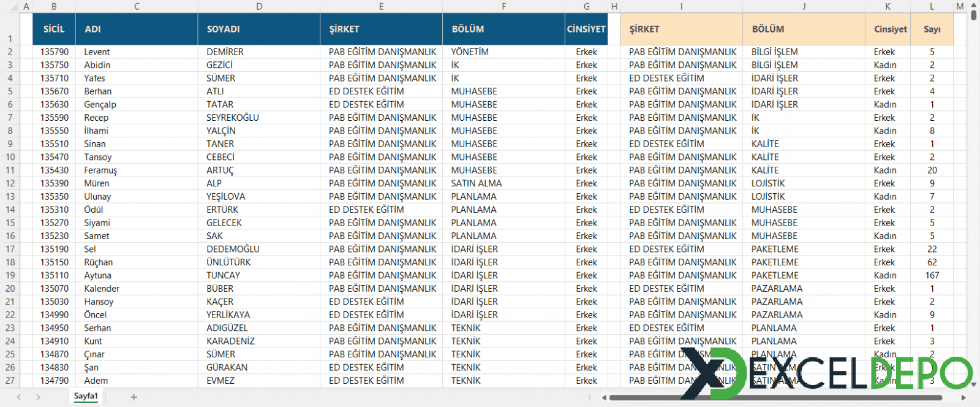
Task: Select row 14 header
Action: (10, 210)
